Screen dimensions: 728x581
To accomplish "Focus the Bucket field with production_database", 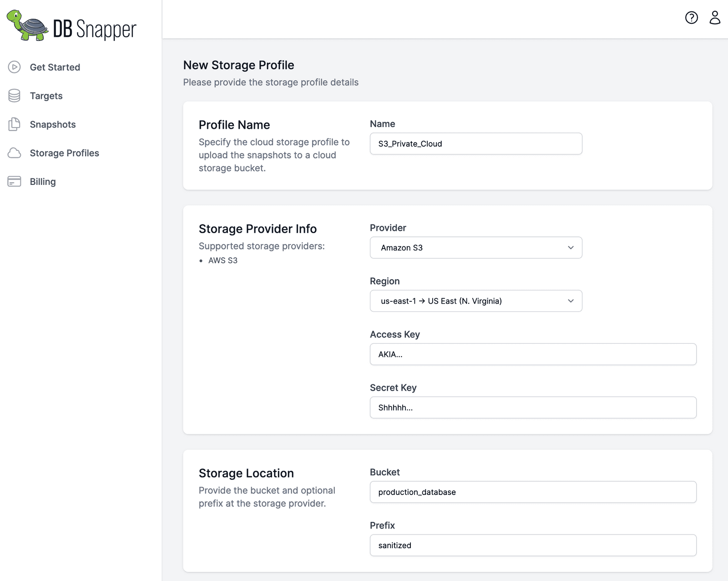I will pos(533,492).
